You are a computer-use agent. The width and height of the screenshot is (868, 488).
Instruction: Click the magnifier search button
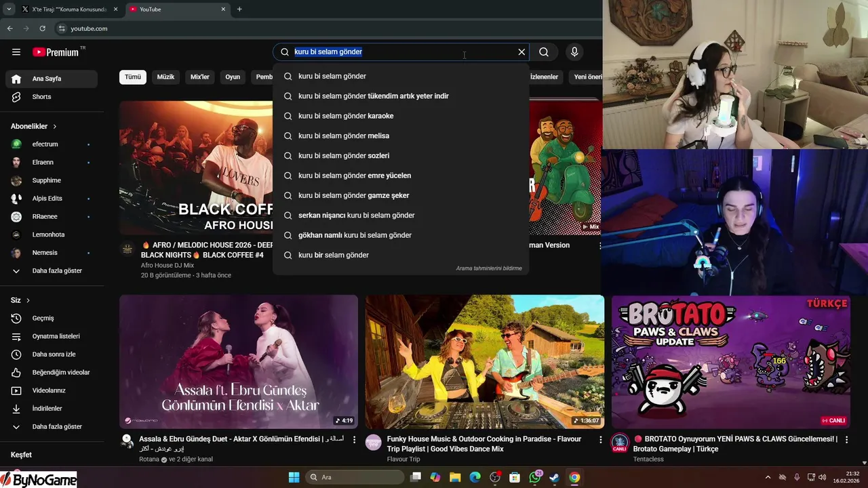tap(544, 52)
